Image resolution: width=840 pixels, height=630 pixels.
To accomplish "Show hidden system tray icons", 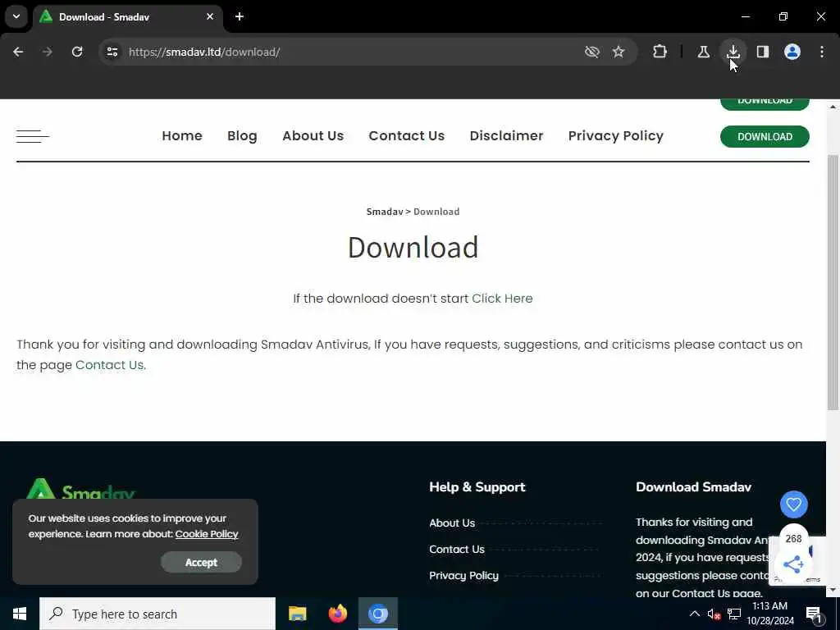I will [x=694, y=614].
